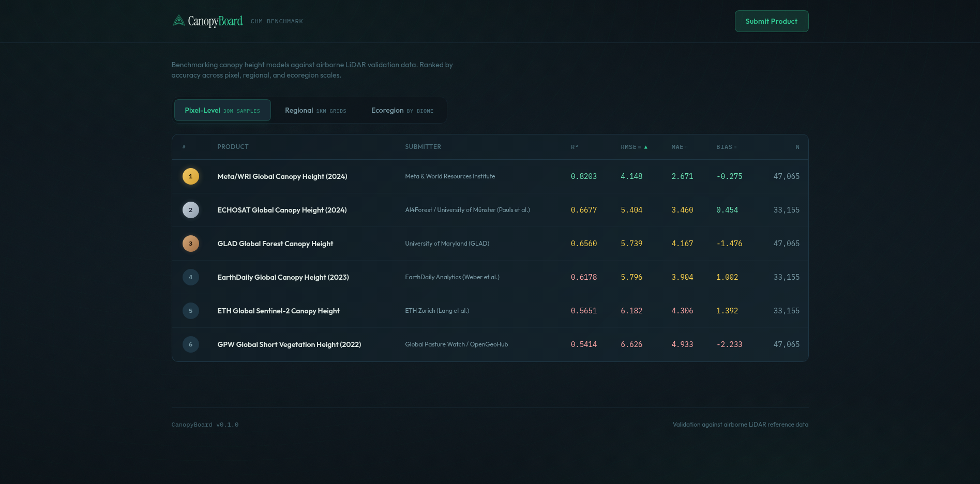980x484 pixels.
Task: Click the N column header
Action: pos(797,147)
